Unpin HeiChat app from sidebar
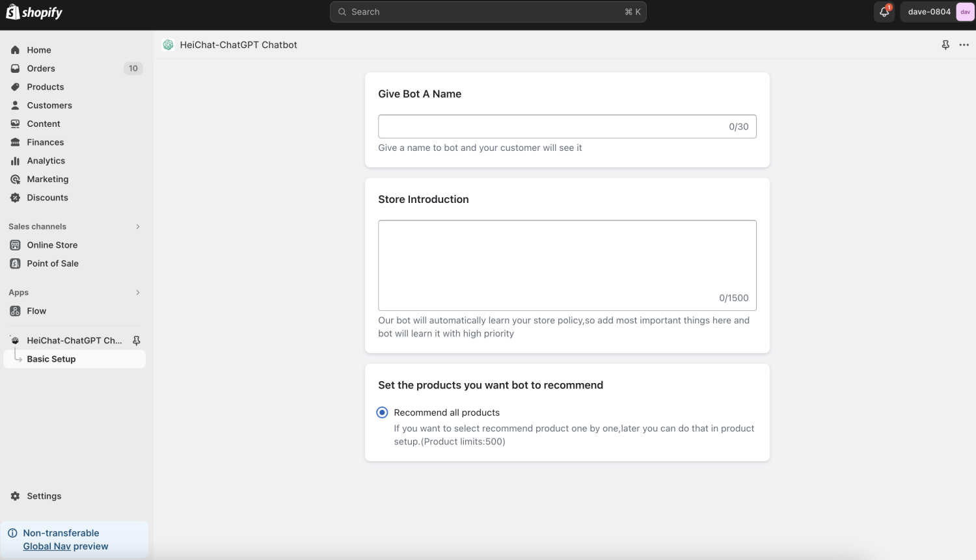The image size is (976, 560). click(137, 341)
